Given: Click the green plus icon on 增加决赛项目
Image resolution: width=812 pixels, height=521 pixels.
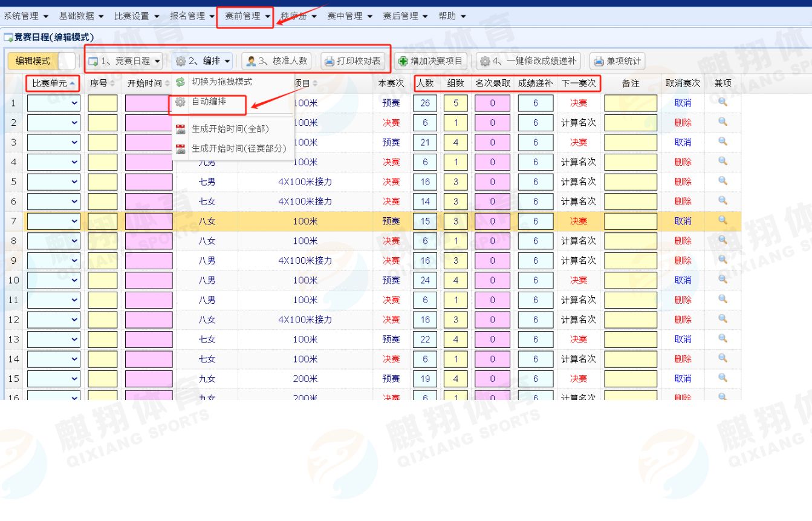Looking at the screenshot, I should [x=403, y=61].
